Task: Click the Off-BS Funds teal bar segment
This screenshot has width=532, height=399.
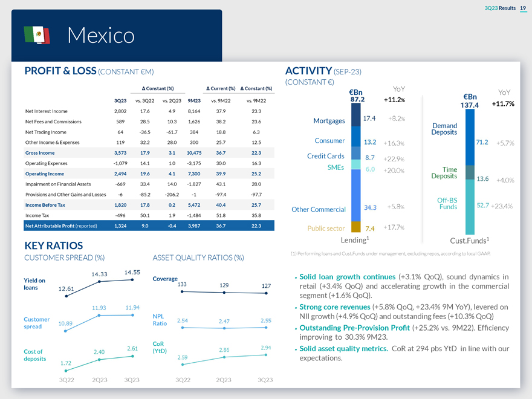Action: (x=470, y=207)
